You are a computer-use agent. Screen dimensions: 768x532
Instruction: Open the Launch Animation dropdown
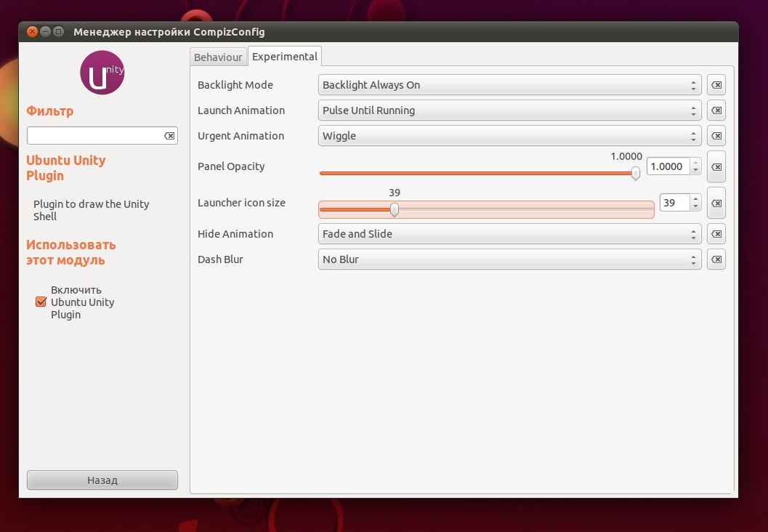[509, 110]
